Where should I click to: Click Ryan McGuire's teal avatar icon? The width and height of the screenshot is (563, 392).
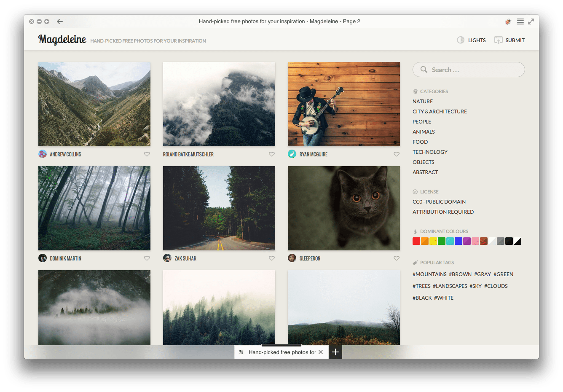[x=292, y=154]
